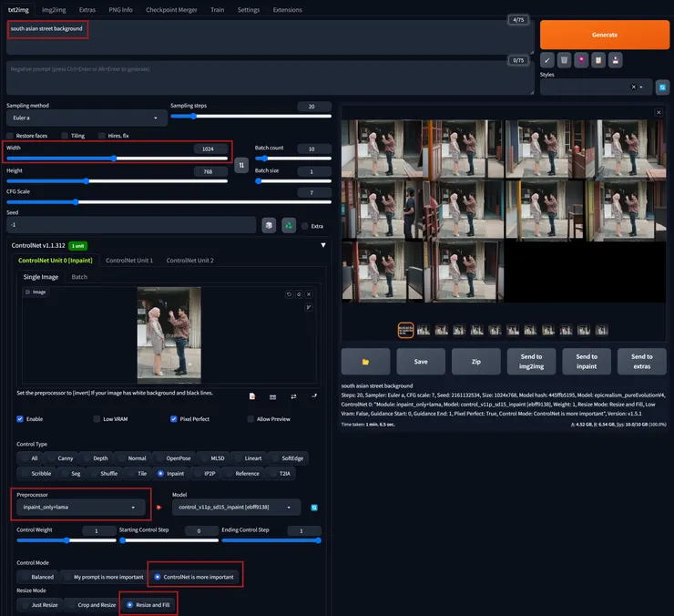Expand the ControlNet Model dropdown
674x616 pixels.
point(236,508)
